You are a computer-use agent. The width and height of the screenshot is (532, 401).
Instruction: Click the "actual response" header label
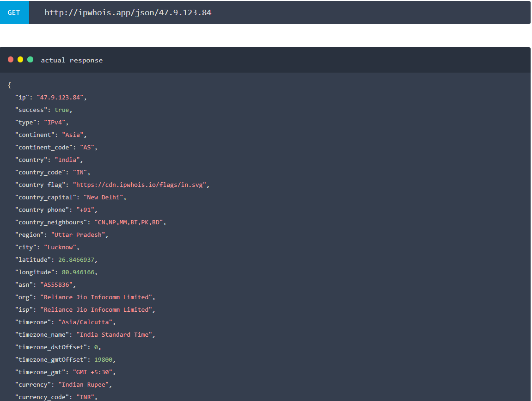click(x=72, y=60)
